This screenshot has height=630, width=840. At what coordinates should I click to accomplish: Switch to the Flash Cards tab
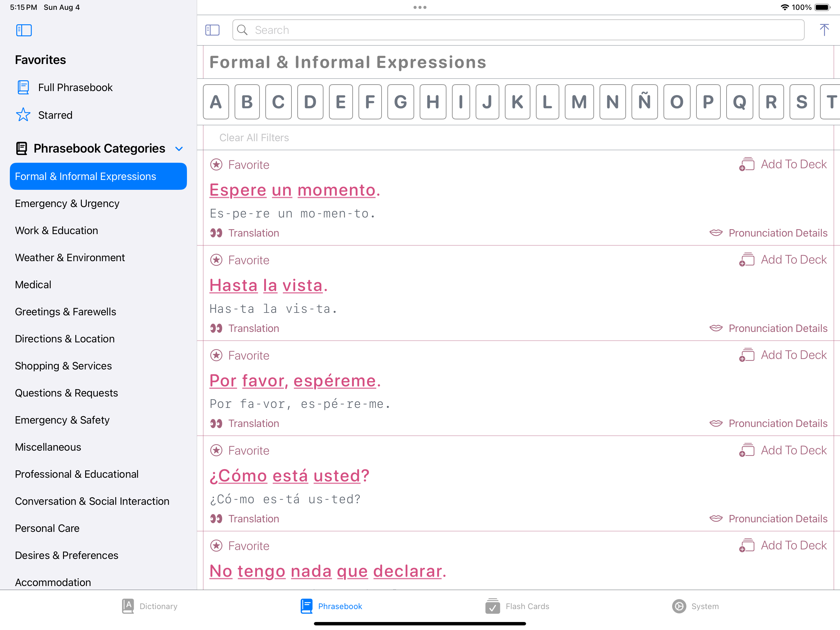[x=517, y=606]
